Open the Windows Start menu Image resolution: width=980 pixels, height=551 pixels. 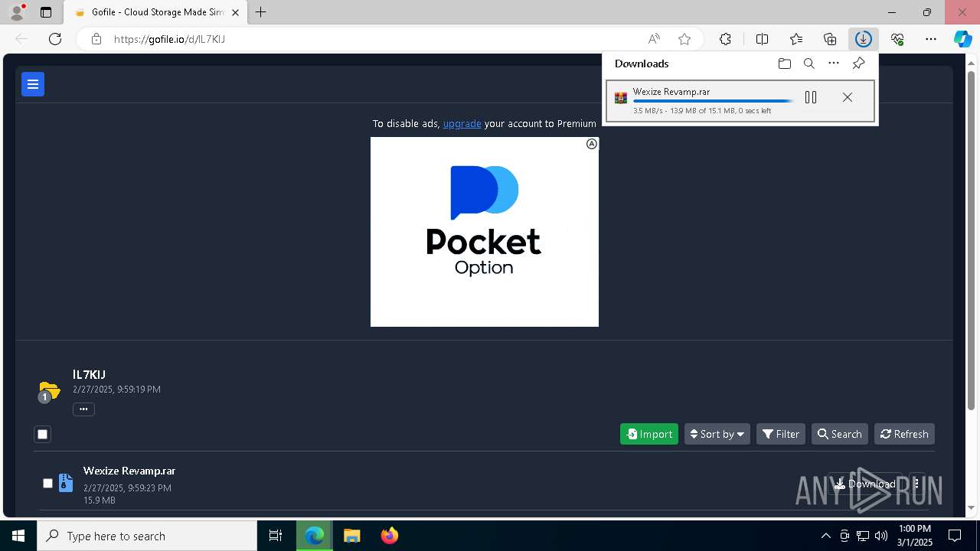[x=18, y=536]
